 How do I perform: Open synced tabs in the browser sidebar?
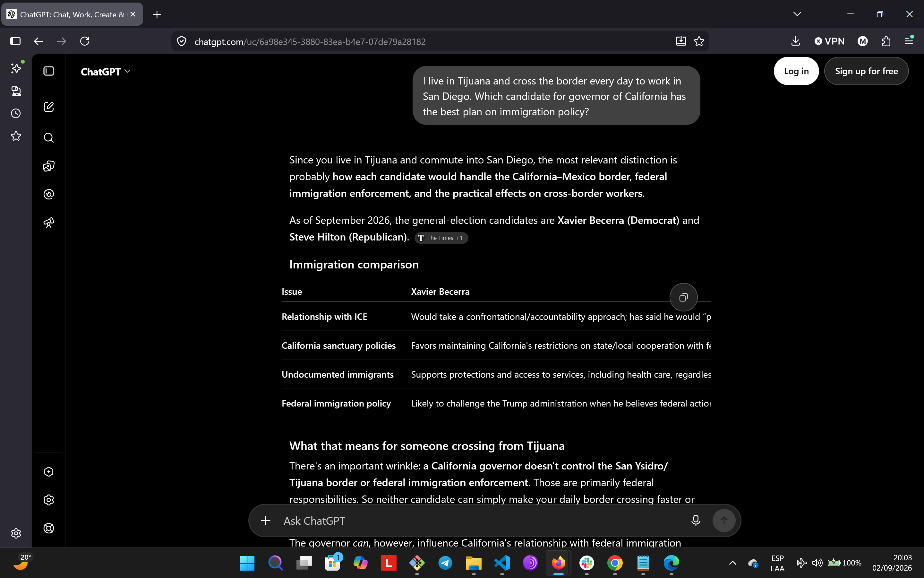[16, 91]
